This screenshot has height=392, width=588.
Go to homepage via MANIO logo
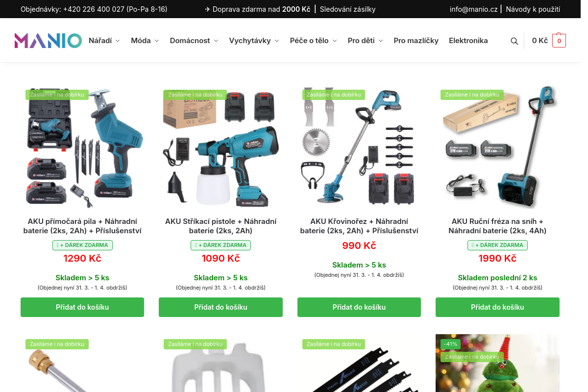point(48,41)
